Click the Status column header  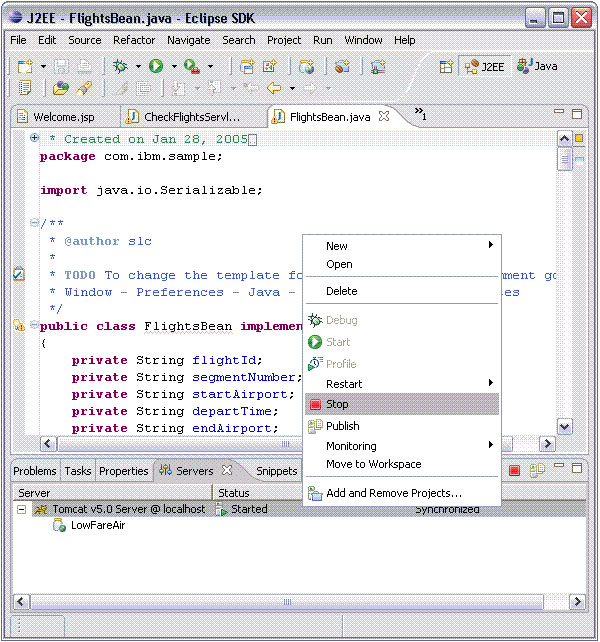click(233, 493)
